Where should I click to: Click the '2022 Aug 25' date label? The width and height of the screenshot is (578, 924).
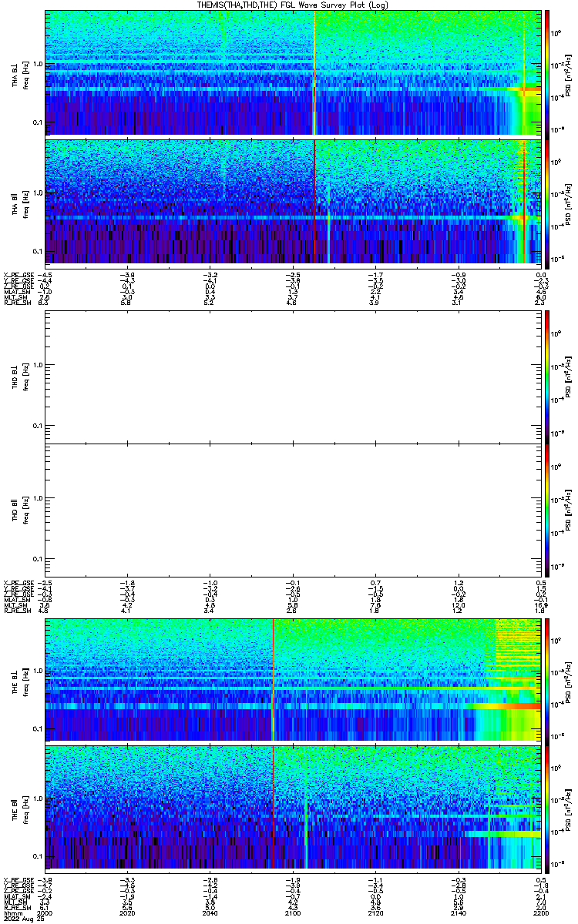tap(23, 919)
